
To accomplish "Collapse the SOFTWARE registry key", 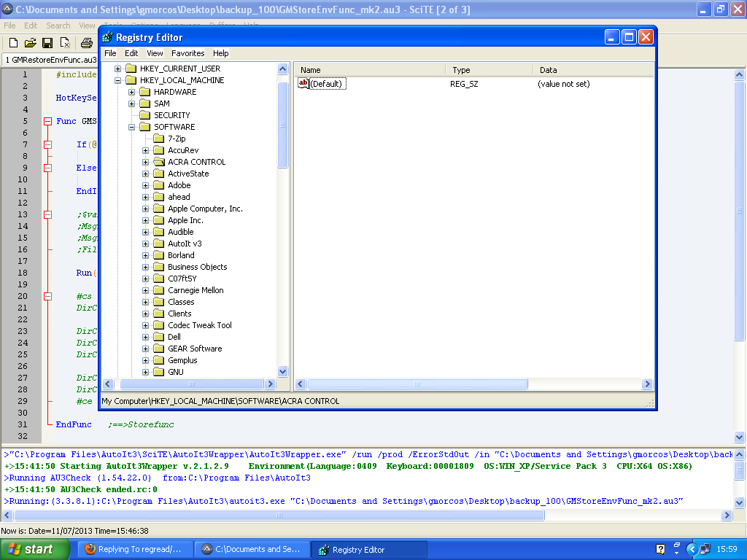I will [x=132, y=127].
